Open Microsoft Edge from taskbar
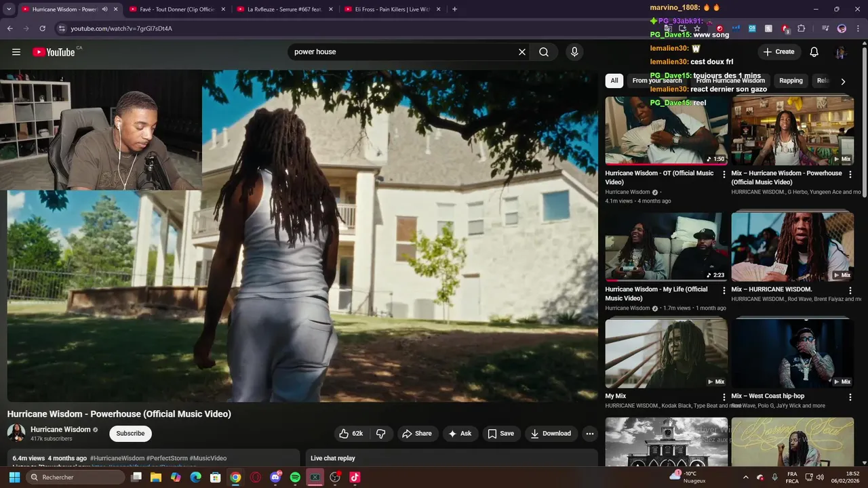Viewport: 868px width, 488px height. click(195, 477)
